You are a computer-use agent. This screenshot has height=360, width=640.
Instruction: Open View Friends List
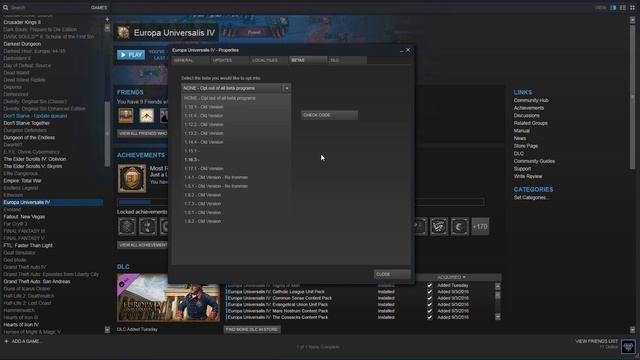point(596,341)
